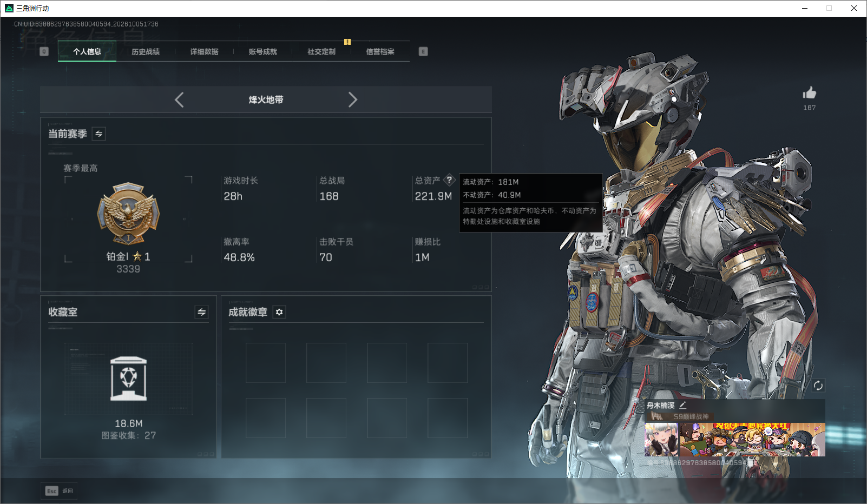The height and width of the screenshot is (504, 867).
Task: Click the likes count 167
Action: pos(810,108)
